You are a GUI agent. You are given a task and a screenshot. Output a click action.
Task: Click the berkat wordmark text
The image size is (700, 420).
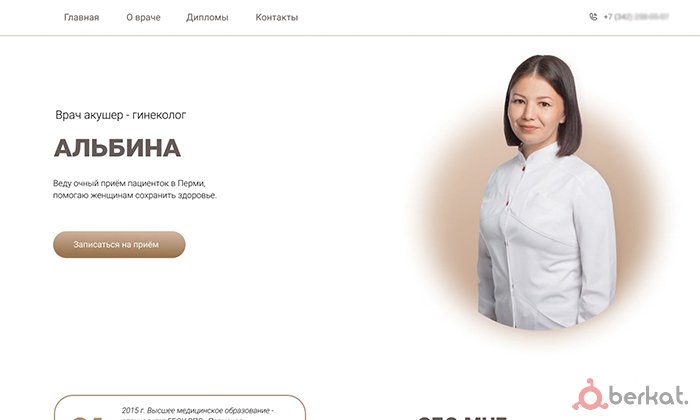648,395
